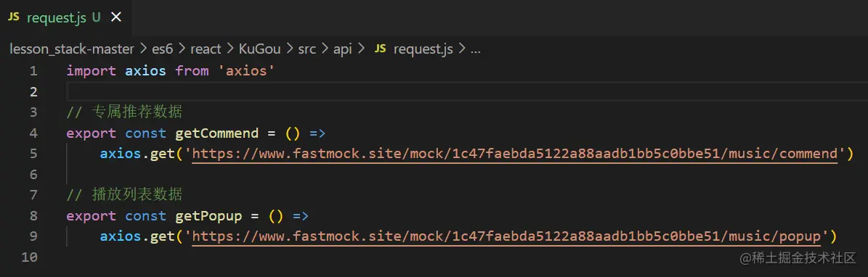Click the getCommend function name
Viewport: 868px width, 277px height.
coord(216,133)
